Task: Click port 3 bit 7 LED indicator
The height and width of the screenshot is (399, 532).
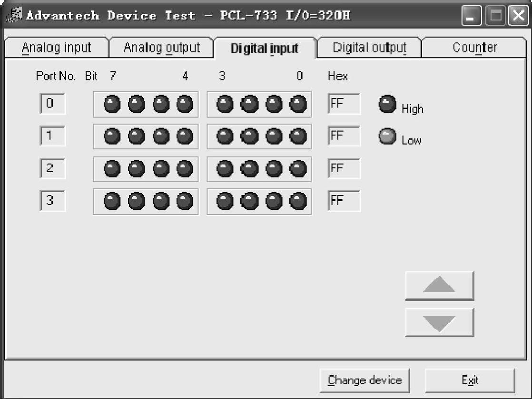Action: coord(112,201)
